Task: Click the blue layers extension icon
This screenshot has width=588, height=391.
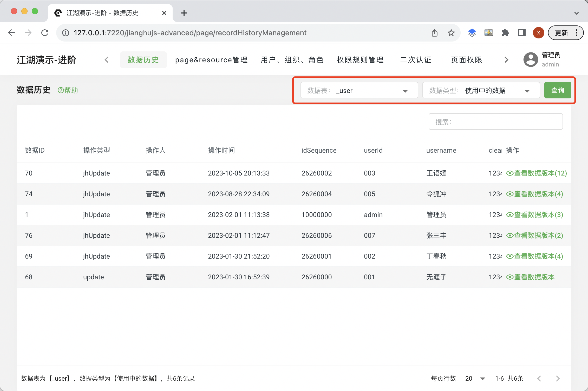Action: pos(472,33)
